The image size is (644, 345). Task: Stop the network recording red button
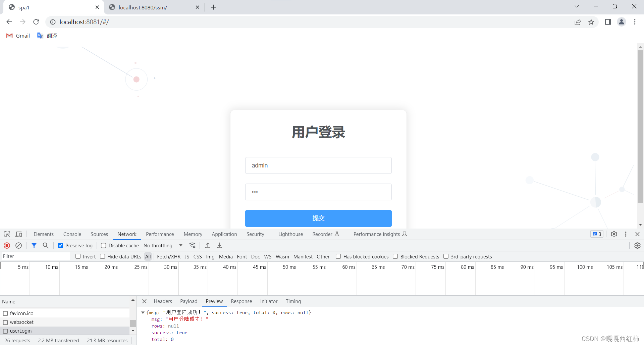(x=7, y=245)
